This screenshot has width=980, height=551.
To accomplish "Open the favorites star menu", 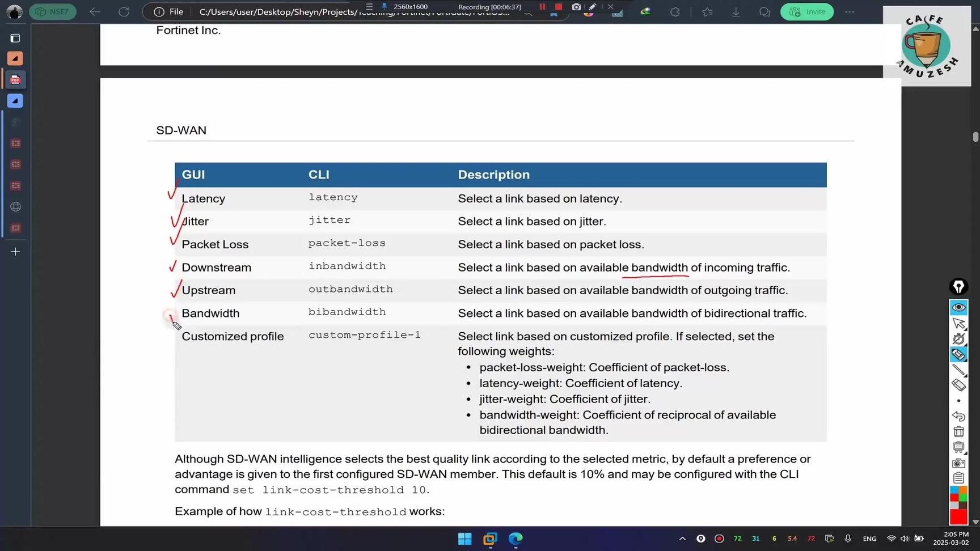I will point(707,11).
